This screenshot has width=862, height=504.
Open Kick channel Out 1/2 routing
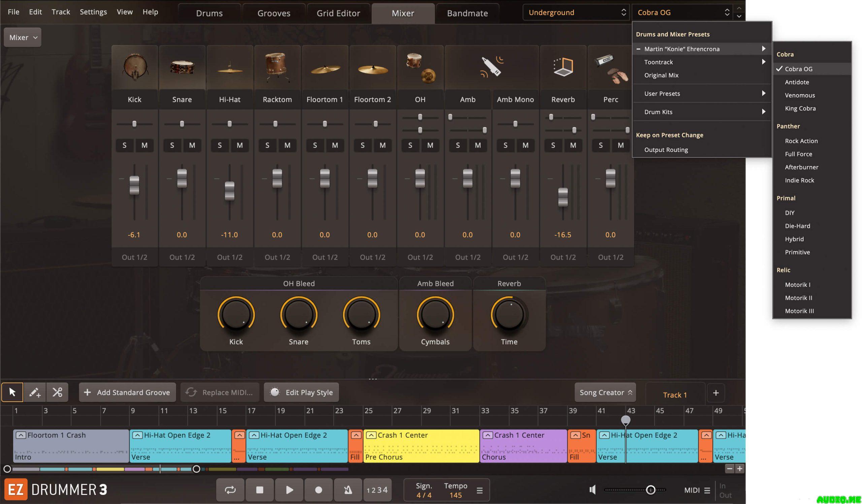(x=134, y=257)
